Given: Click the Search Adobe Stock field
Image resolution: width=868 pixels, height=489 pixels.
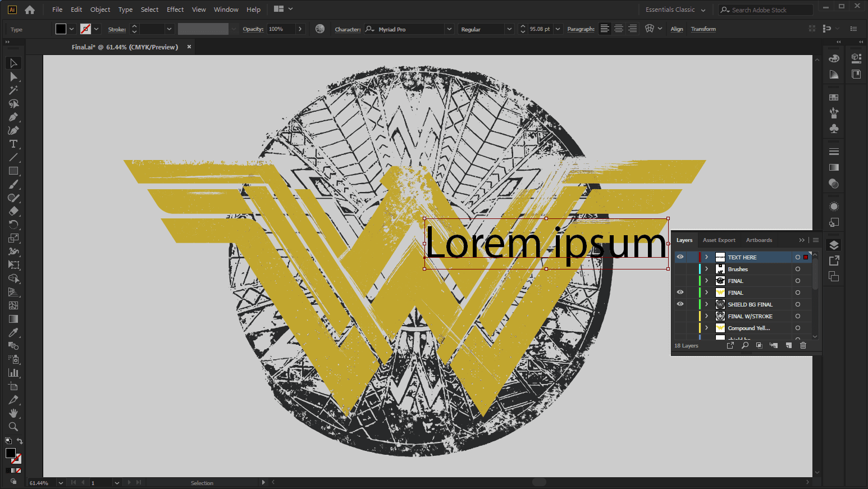Looking at the screenshot, I should (770, 10).
